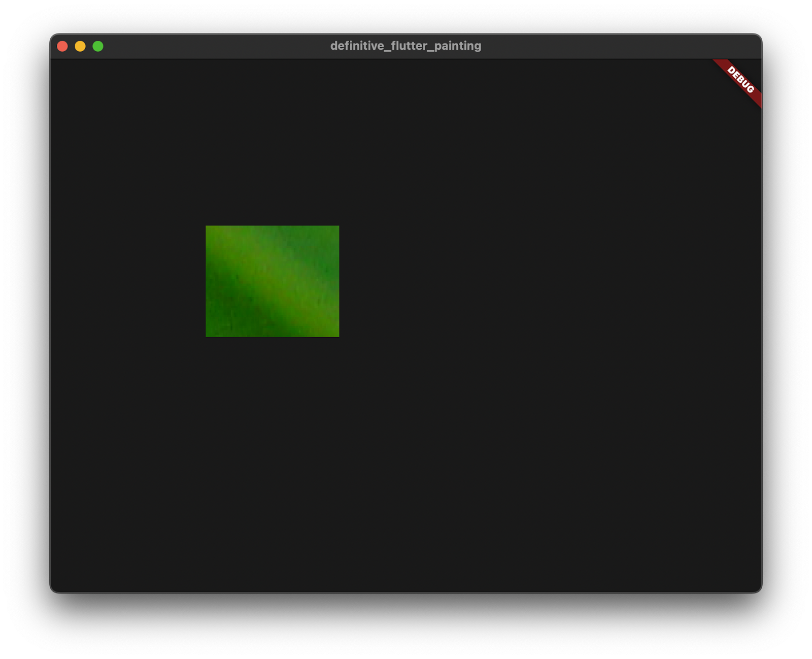Viewport: 812px width, 659px height.
Task: Click the yellow minimize window button
Action: point(80,46)
